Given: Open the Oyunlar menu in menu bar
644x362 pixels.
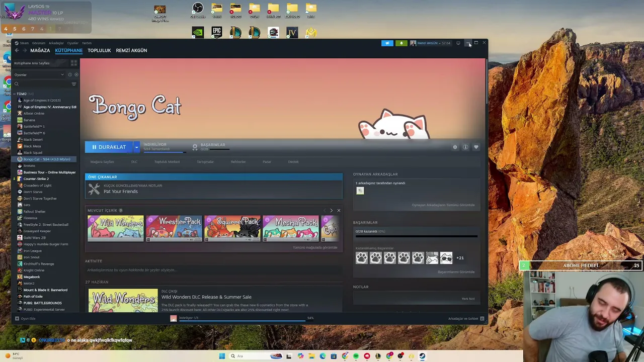Looking at the screenshot, I should [73, 43].
